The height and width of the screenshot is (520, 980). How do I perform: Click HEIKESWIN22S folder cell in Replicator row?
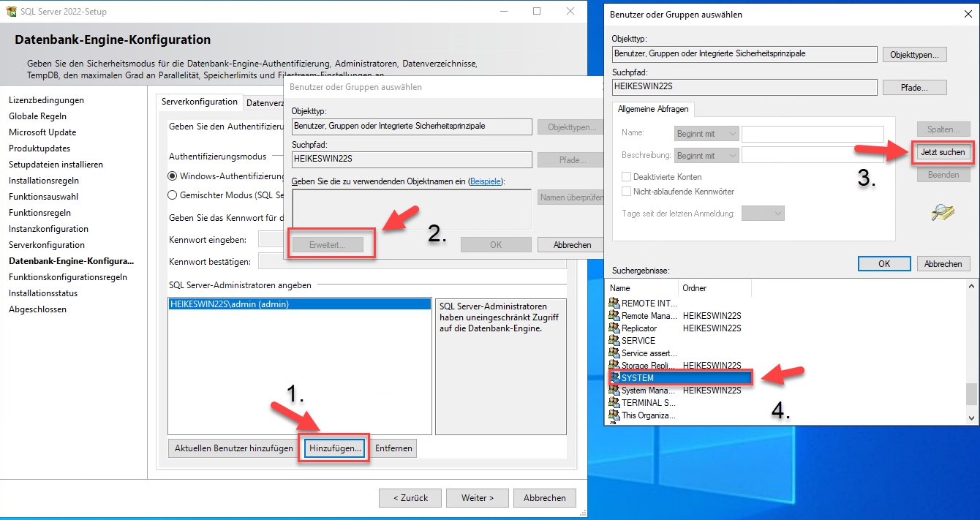pos(712,328)
